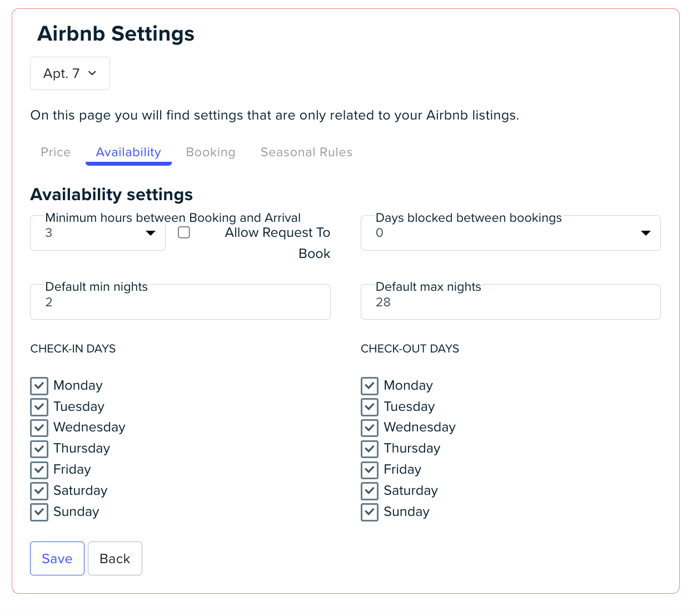Open Days blocked between bookings dropdown

click(511, 233)
